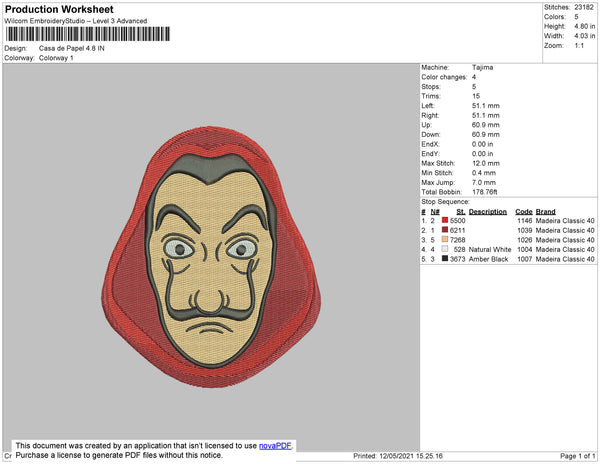Click the 'Stop Sequence:' label
Screen dimensions: 600x464
(x=445, y=202)
